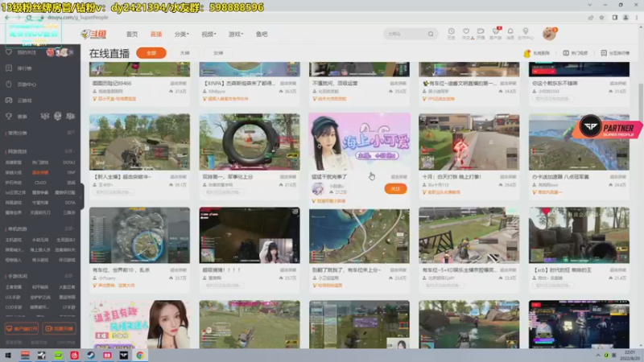
Task: Open the 直播 live tab
Action: pyautogui.click(x=156, y=34)
